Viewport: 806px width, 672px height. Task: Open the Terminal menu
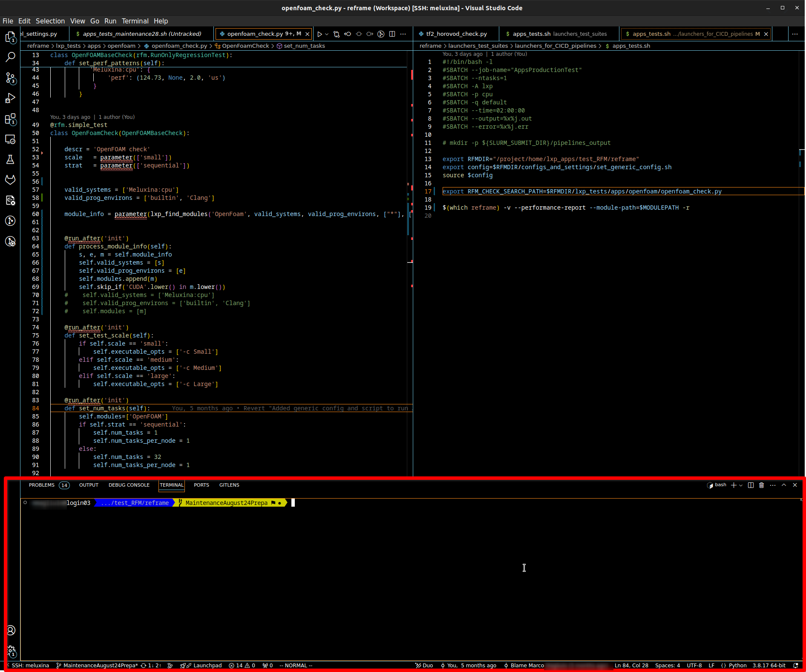coord(135,21)
